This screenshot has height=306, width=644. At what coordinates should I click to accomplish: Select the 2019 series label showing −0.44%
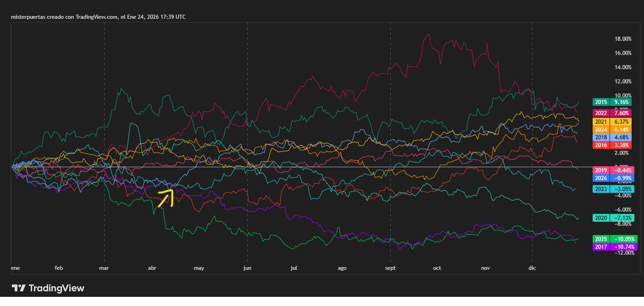tap(613, 170)
